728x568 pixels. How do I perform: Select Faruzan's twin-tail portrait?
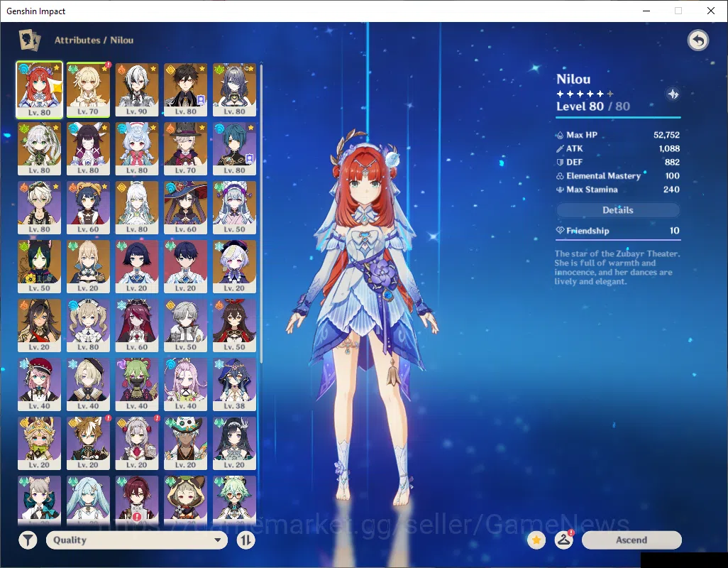pyautogui.click(x=88, y=500)
